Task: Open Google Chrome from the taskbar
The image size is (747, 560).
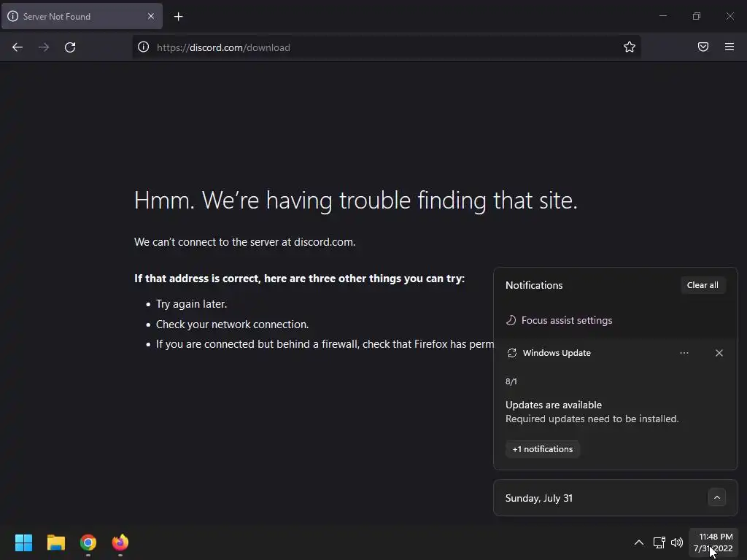Action: tap(88, 542)
